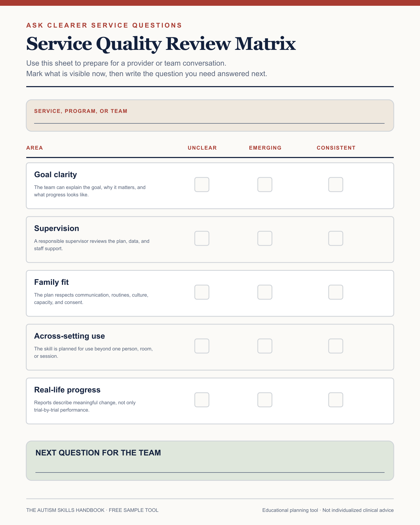Select Emerging for Across-setting use
This screenshot has width=420, height=525.
(265, 346)
